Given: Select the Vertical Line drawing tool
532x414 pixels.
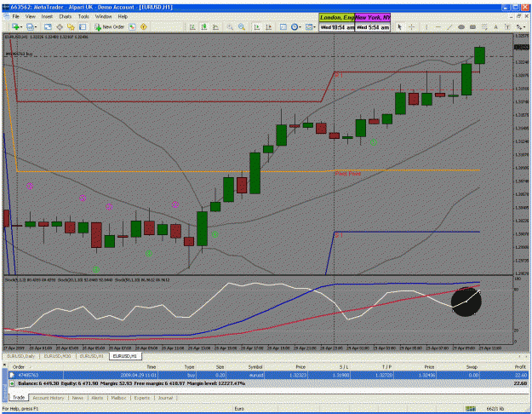Looking at the screenshot, I should click(x=426, y=27).
